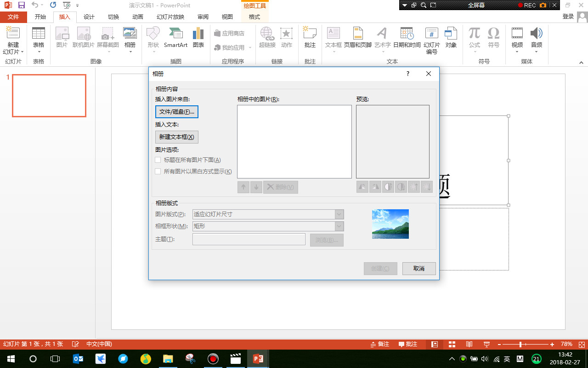Viewport: 588px width, 368px height.
Task: Click 文件/磁盘 to add pictures
Action: (176, 111)
